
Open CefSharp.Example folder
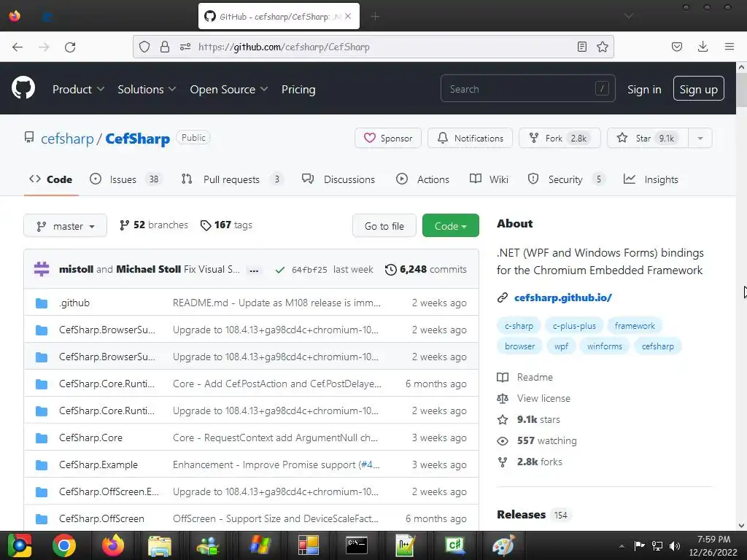[98, 464]
